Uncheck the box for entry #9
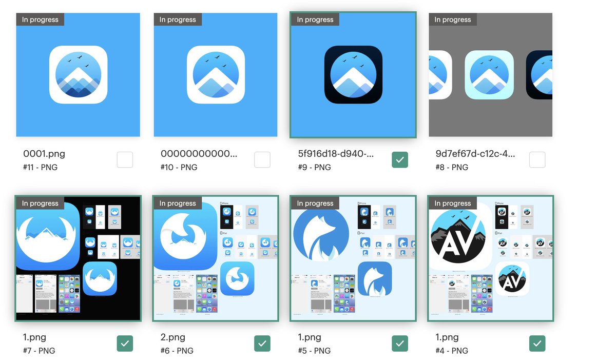The image size is (616, 364). click(x=400, y=160)
